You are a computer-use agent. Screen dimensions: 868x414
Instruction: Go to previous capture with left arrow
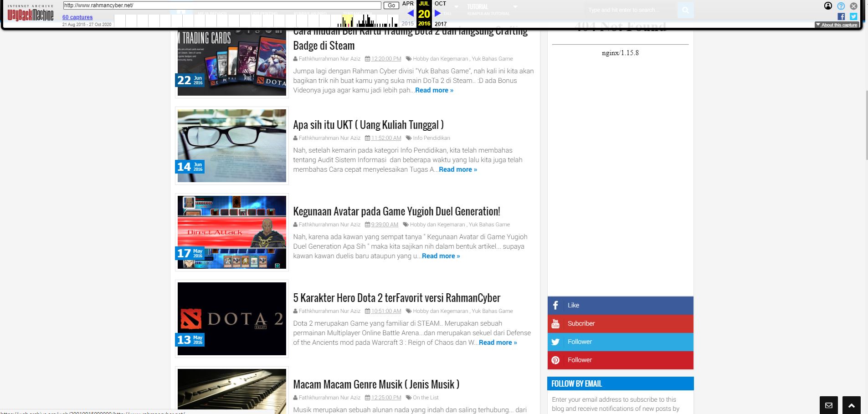(411, 13)
